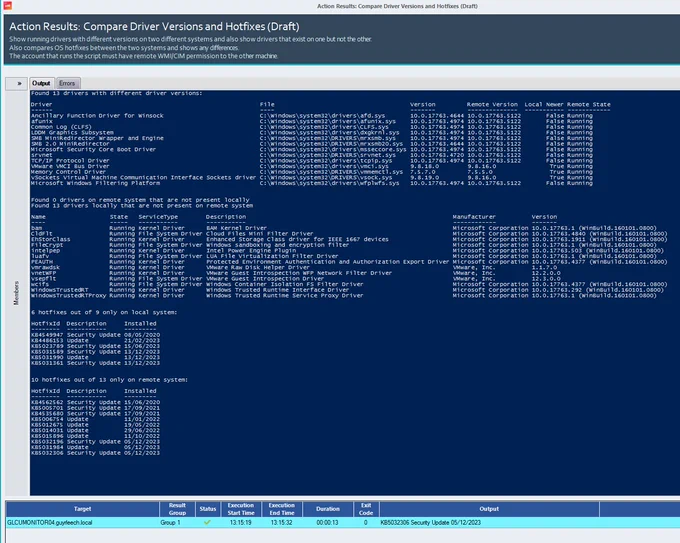Click the vSockets Virtual Machine Communication Interface entry
Screen dimensions: 680x543
tap(144, 178)
